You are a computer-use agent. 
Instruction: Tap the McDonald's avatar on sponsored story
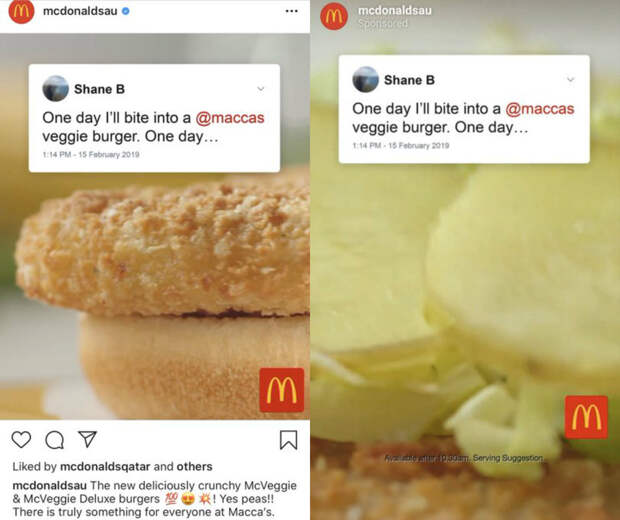point(334,16)
